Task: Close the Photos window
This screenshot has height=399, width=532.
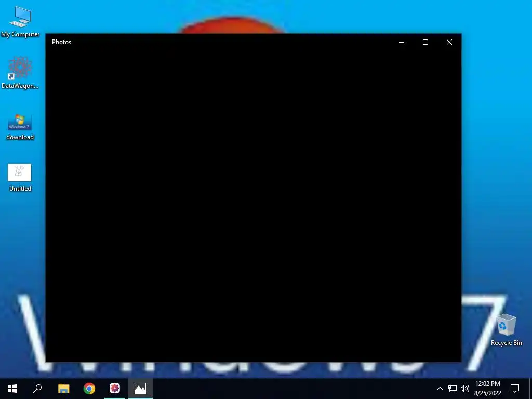Action: click(x=449, y=42)
